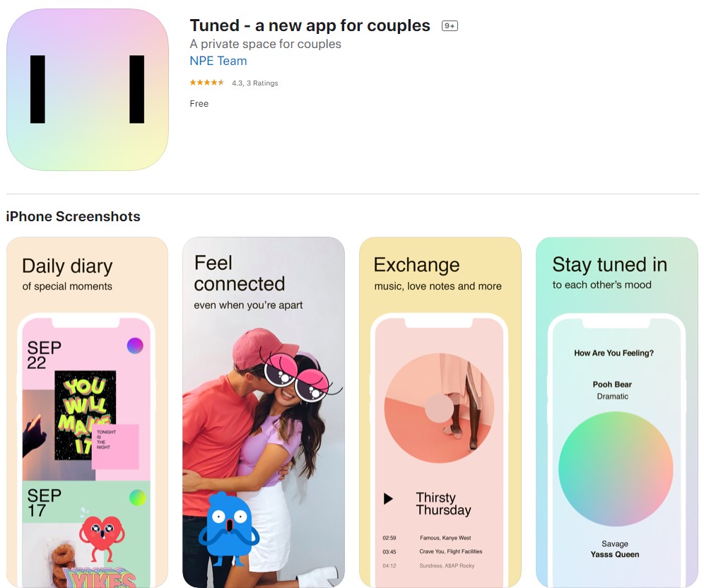This screenshot has height=588, width=704.
Task: Open the NPE Team developer link
Action: 218,61
